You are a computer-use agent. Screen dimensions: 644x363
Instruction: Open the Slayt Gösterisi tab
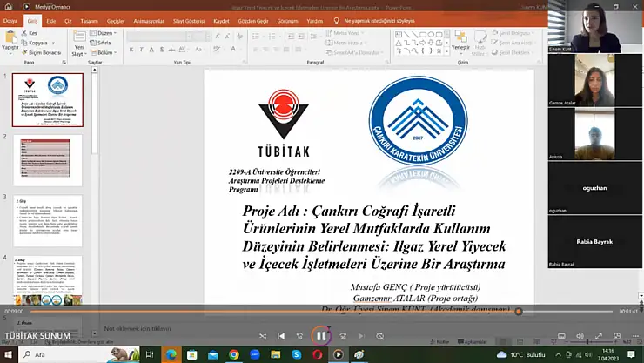click(x=189, y=21)
